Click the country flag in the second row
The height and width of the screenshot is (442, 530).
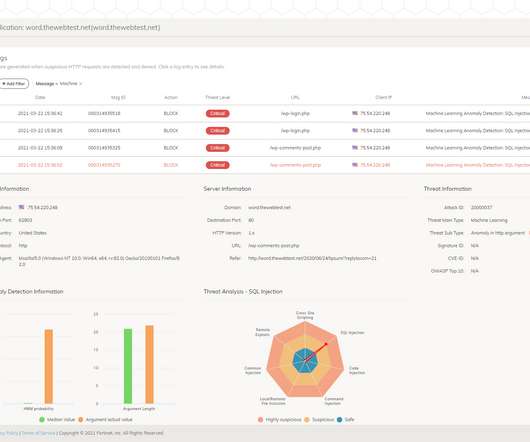[x=355, y=130]
